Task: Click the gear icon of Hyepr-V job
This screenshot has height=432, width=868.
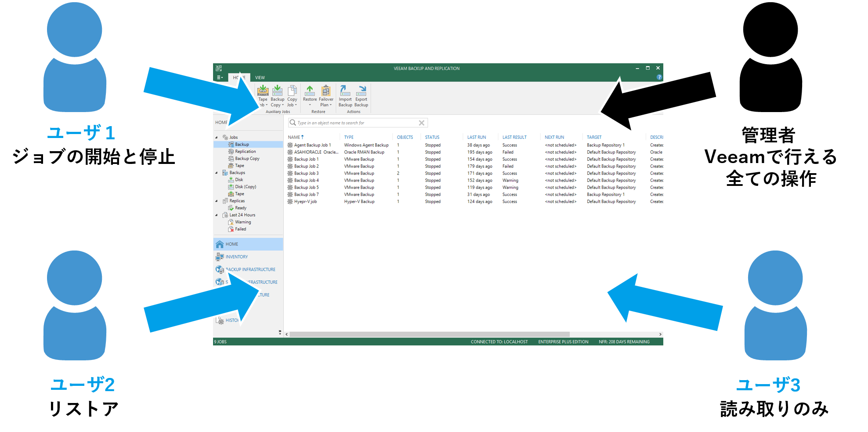Action: click(290, 202)
